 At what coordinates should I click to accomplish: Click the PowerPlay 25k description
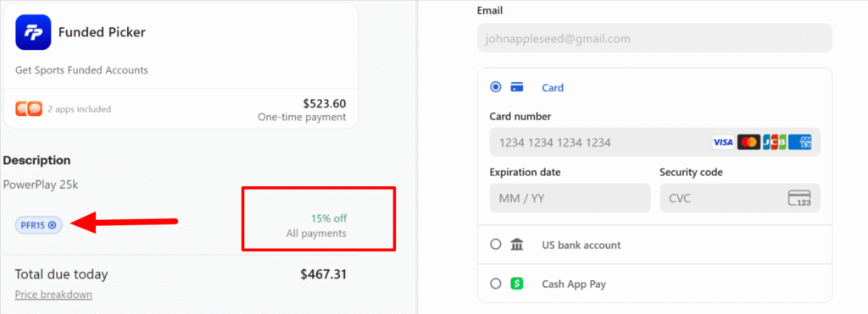pyautogui.click(x=41, y=185)
